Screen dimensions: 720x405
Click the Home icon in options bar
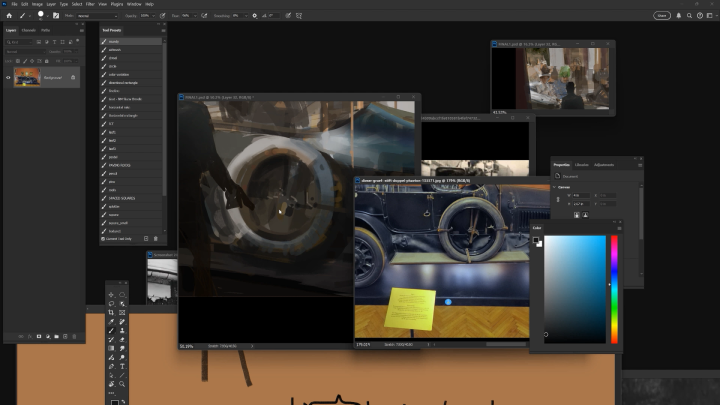[9, 16]
